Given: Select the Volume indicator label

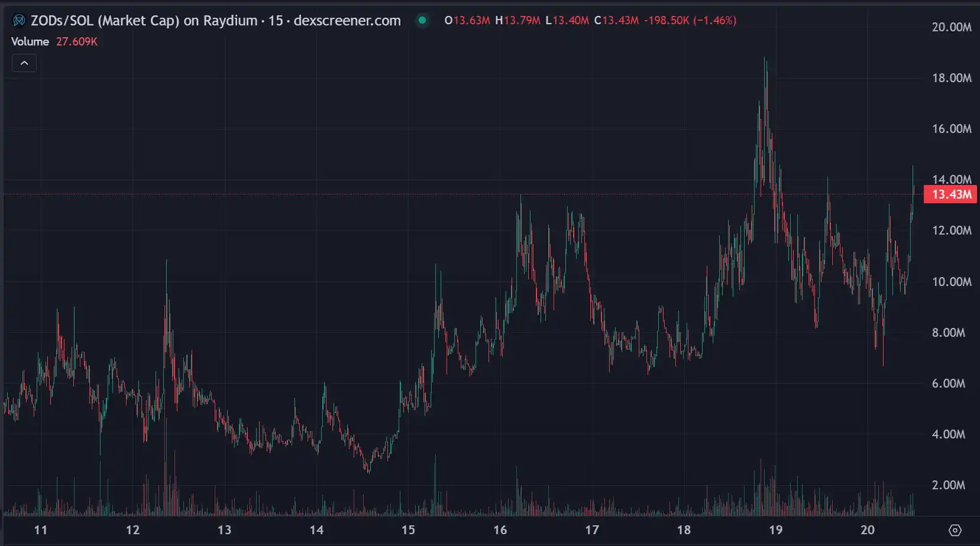Looking at the screenshot, I should (30, 41).
